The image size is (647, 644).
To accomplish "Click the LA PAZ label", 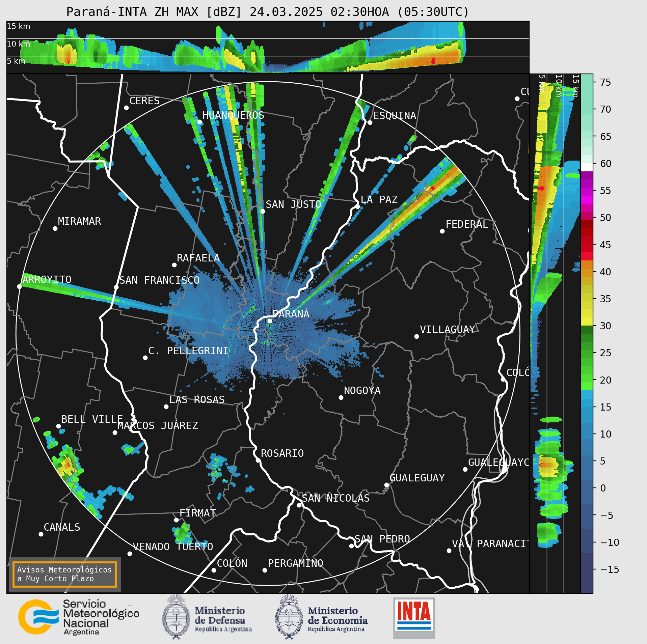I will [x=379, y=199].
